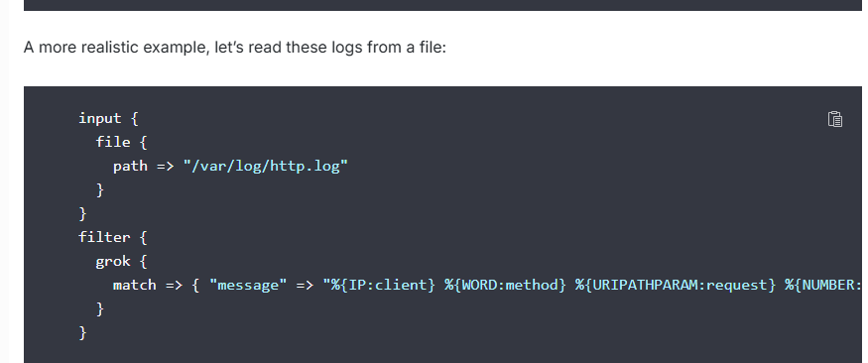Viewport: 868px width, 363px height.
Task: Click the "input {" code line
Action: [x=108, y=118]
